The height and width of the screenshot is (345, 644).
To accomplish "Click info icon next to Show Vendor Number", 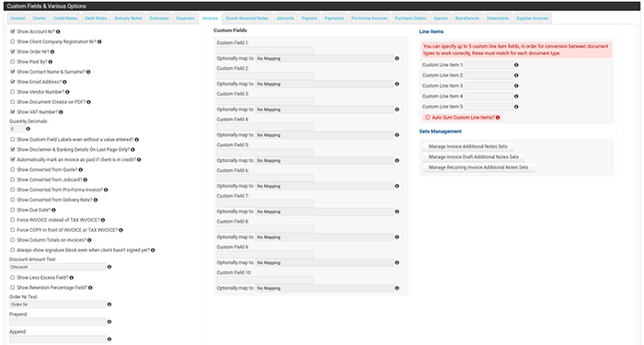I will (x=67, y=92).
